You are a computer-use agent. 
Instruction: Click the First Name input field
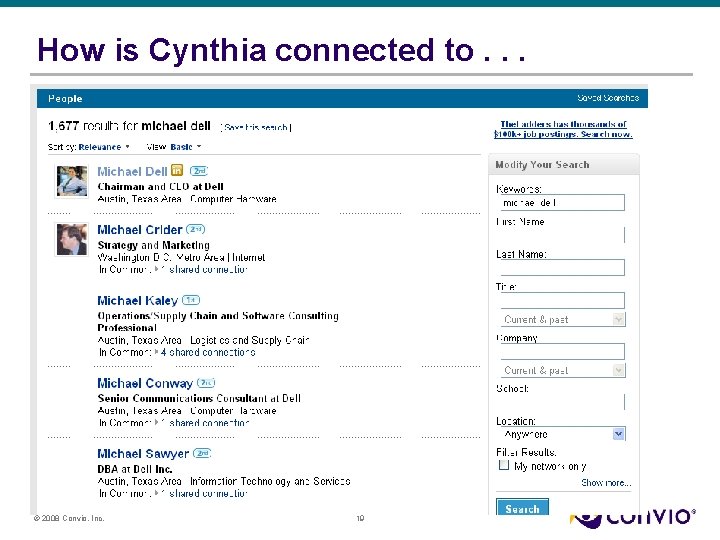click(562, 235)
